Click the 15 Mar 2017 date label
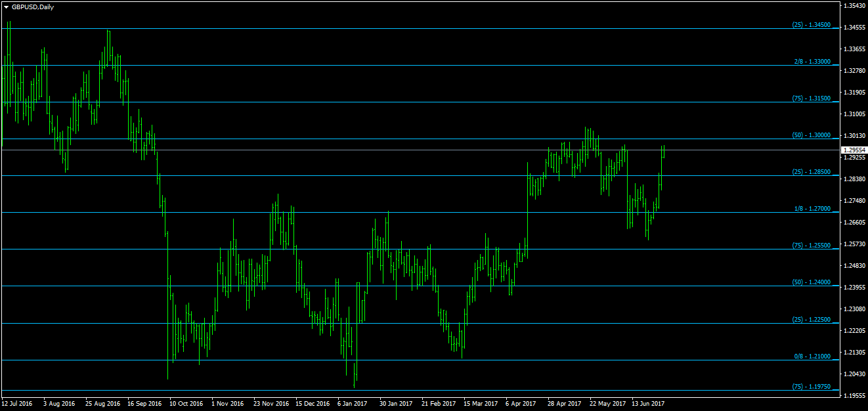Viewport: 868px width, 411px height. point(481,404)
